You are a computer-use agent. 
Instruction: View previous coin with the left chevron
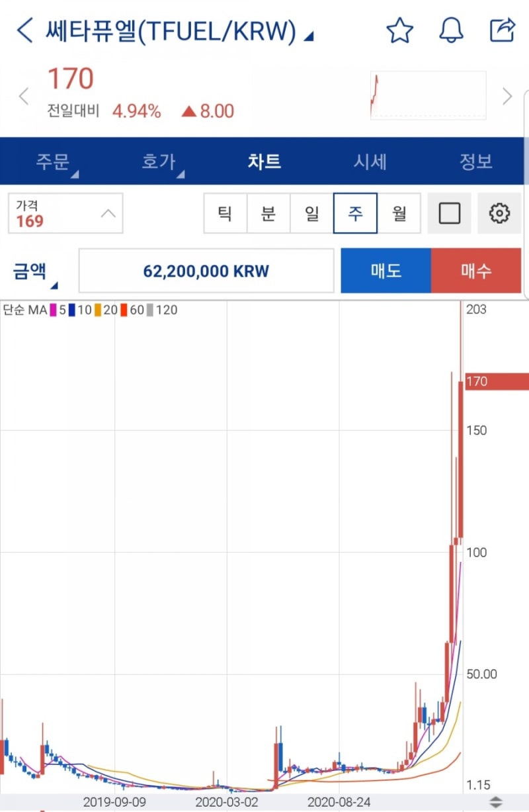pos(24,96)
